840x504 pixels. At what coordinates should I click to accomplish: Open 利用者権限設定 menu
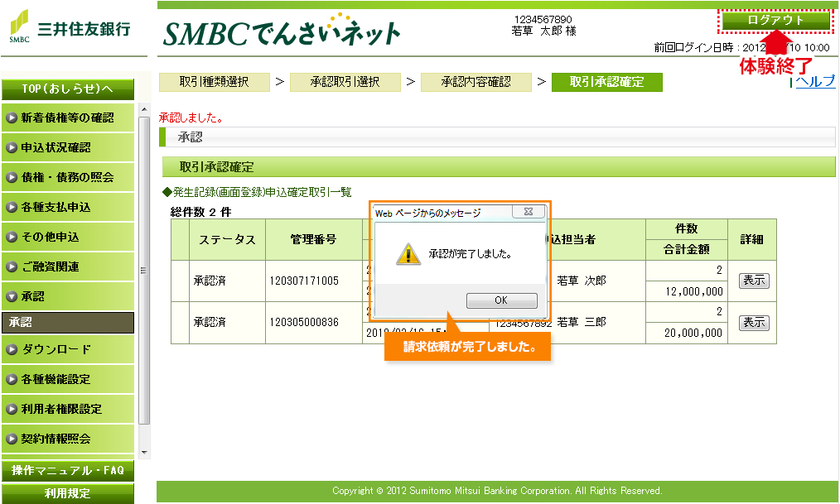click(67, 410)
